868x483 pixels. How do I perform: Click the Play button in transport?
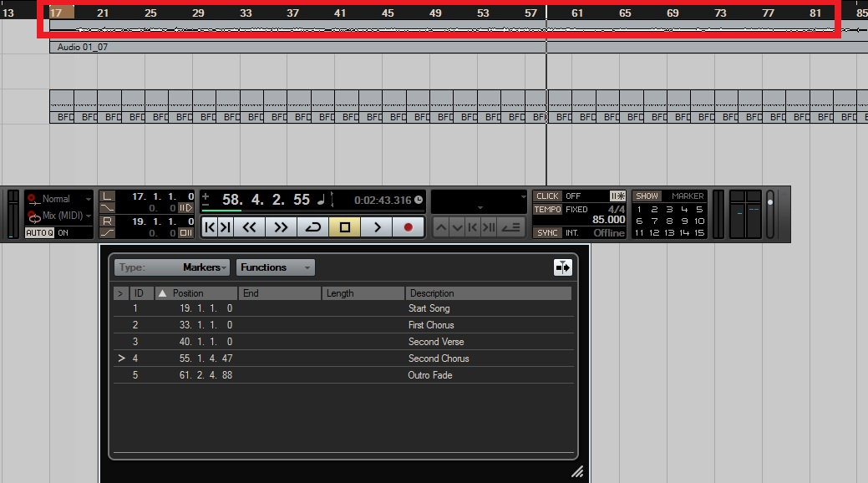pyautogui.click(x=377, y=227)
